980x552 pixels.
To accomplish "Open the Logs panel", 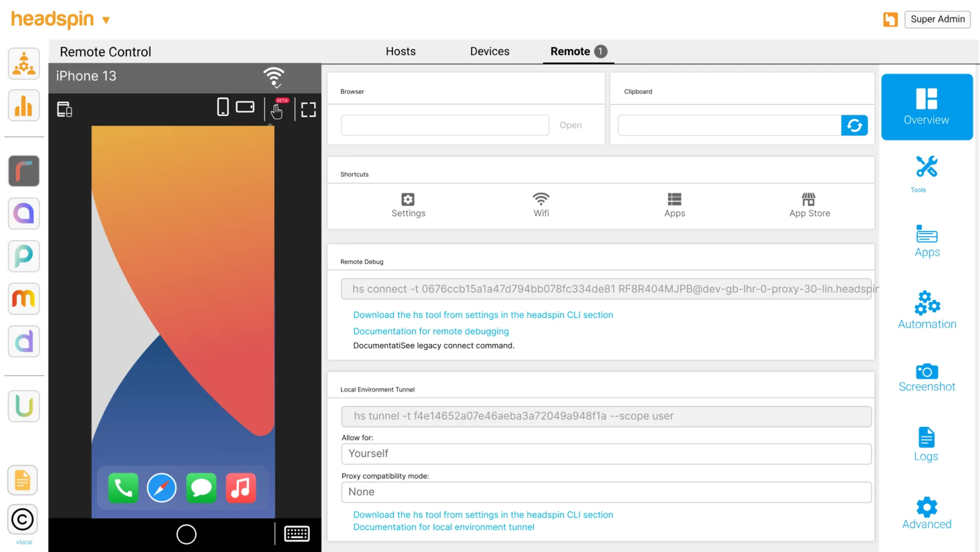I will click(x=926, y=444).
